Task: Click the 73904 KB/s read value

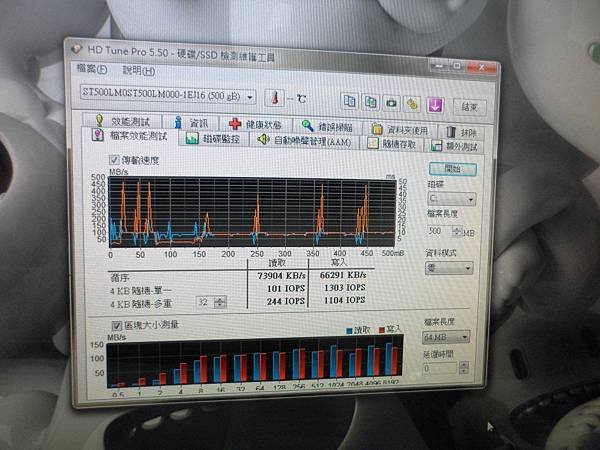Action: point(281,276)
